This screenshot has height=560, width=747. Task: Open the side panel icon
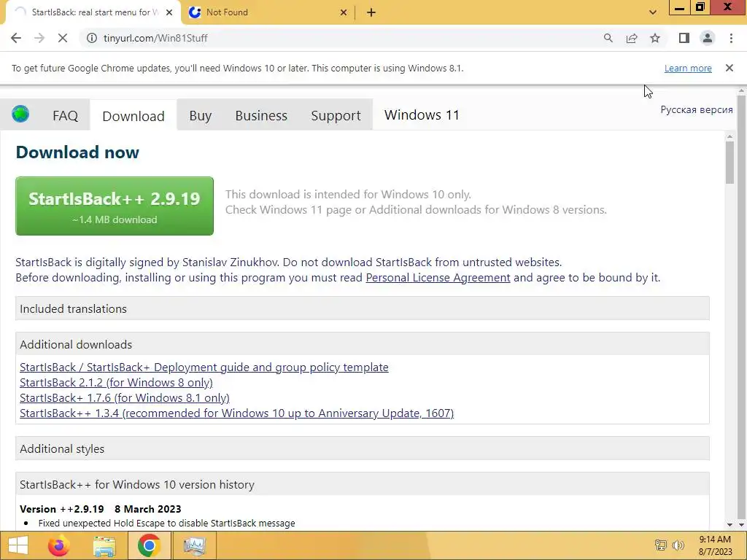point(684,38)
